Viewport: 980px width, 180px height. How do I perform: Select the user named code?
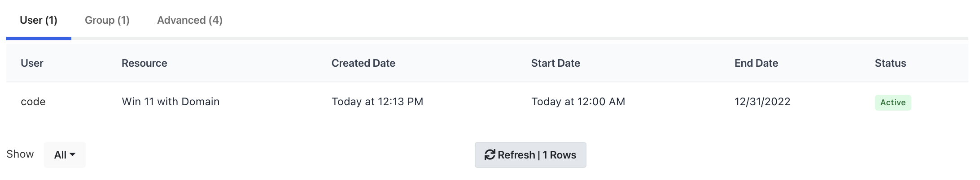(x=33, y=102)
